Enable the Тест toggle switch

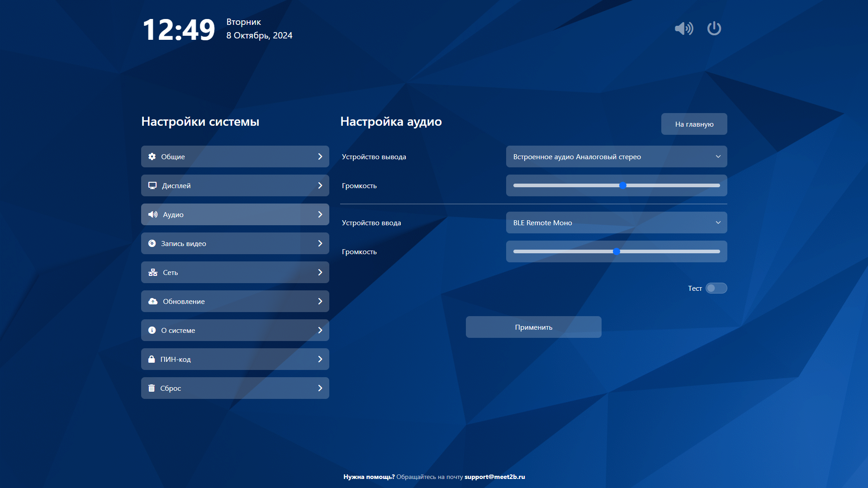pos(716,288)
